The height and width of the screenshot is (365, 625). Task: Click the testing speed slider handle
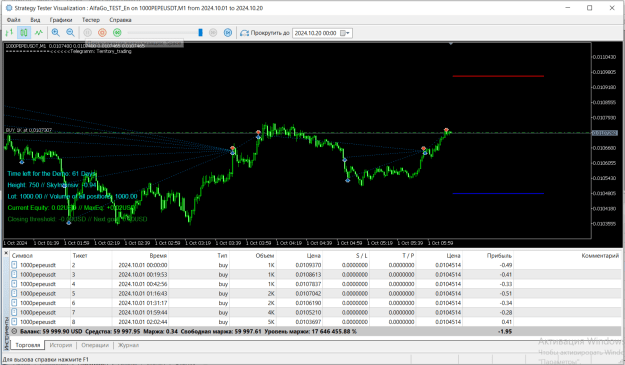(200, 33)
